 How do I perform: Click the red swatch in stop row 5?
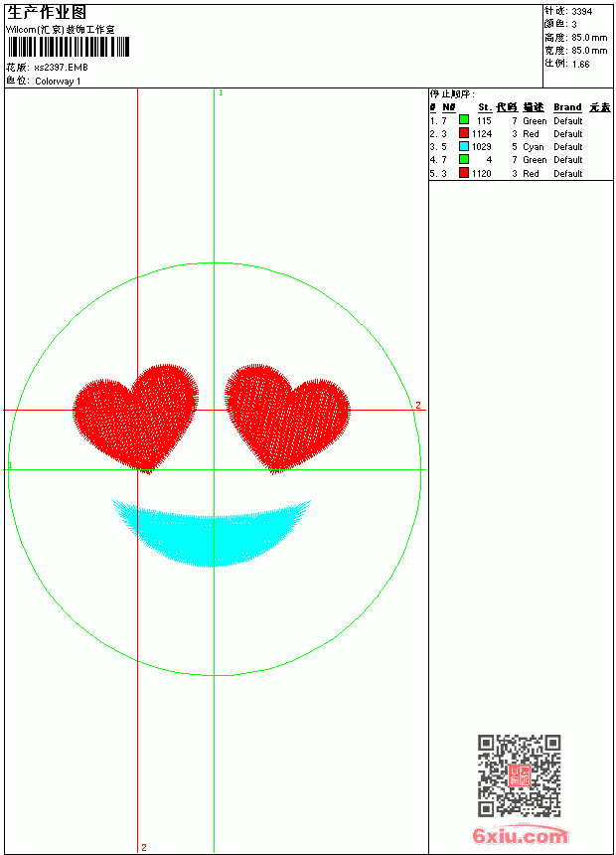coord(463,173)
